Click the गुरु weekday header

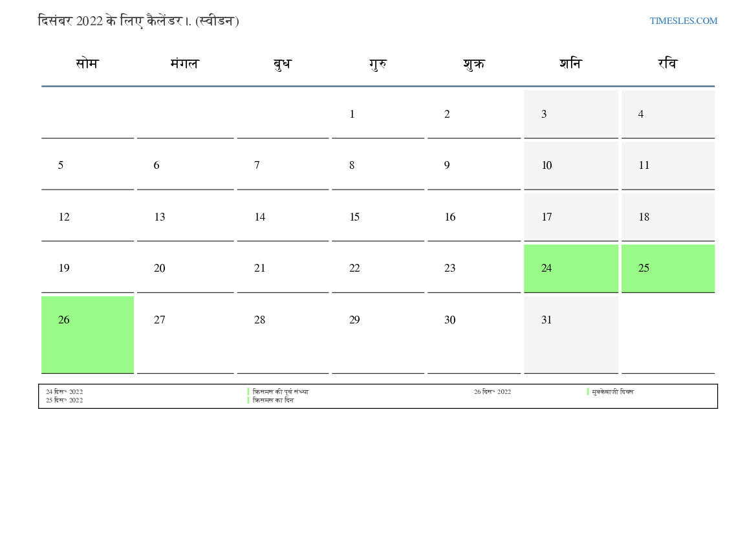point(378,63)
